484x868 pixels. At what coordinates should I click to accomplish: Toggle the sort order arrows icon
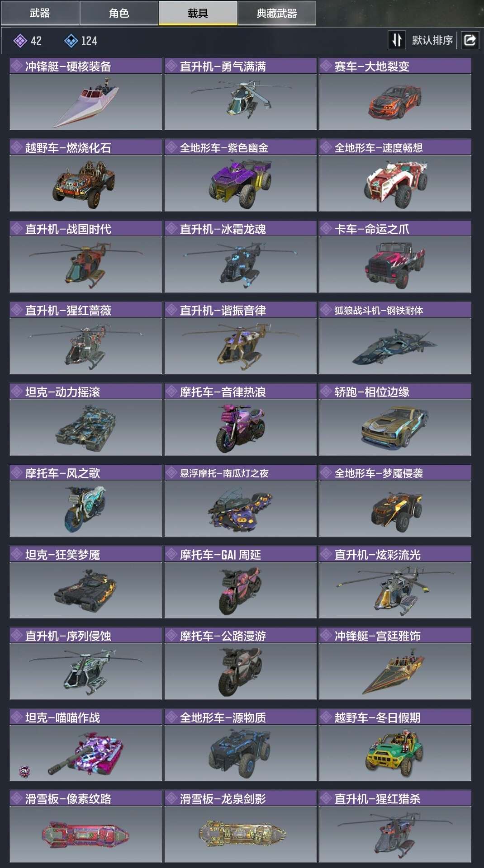[397, 40]
